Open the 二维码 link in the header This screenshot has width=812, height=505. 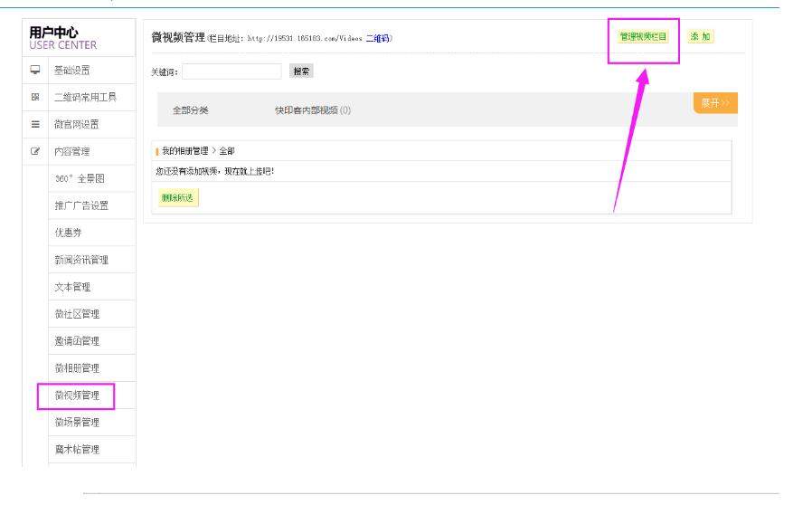(377, 39)
